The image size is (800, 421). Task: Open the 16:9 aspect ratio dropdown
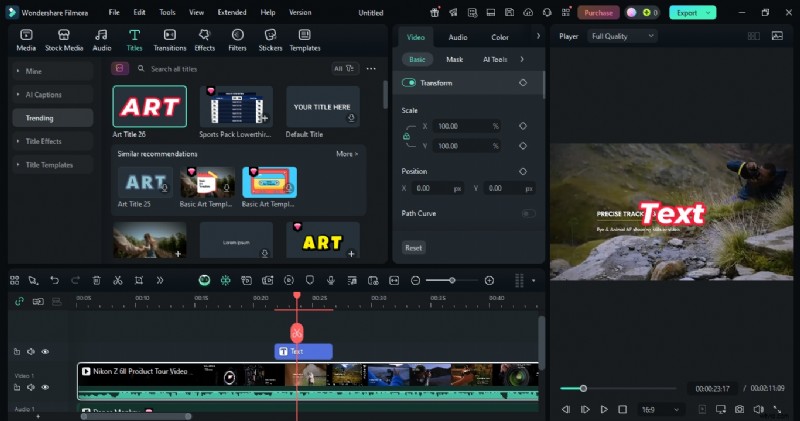661,409
